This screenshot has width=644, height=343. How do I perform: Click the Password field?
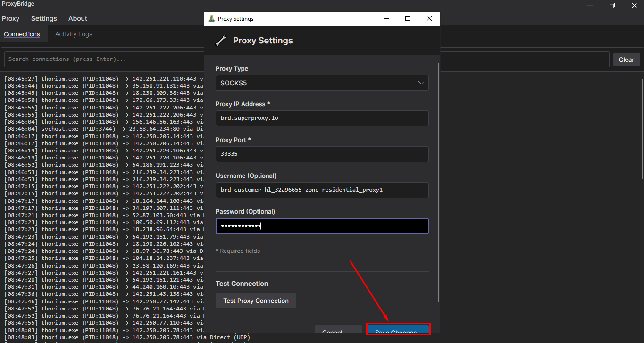(322, 226)
